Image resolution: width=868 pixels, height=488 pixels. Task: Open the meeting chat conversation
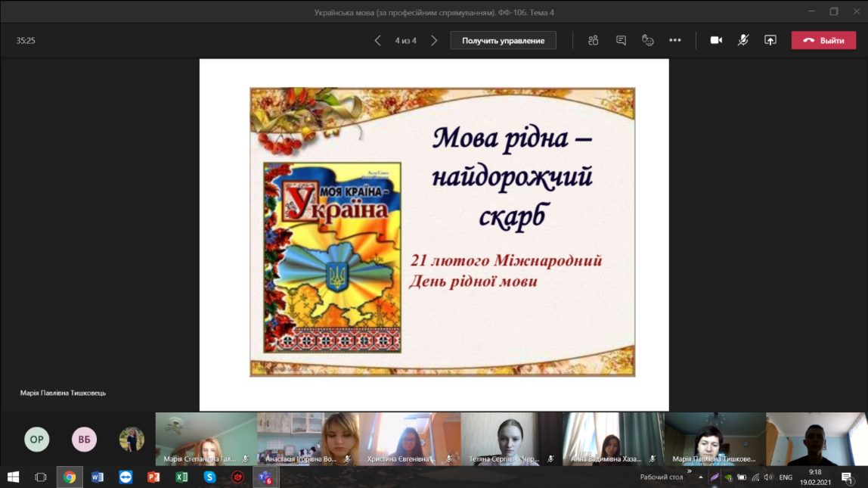point(621,40)
